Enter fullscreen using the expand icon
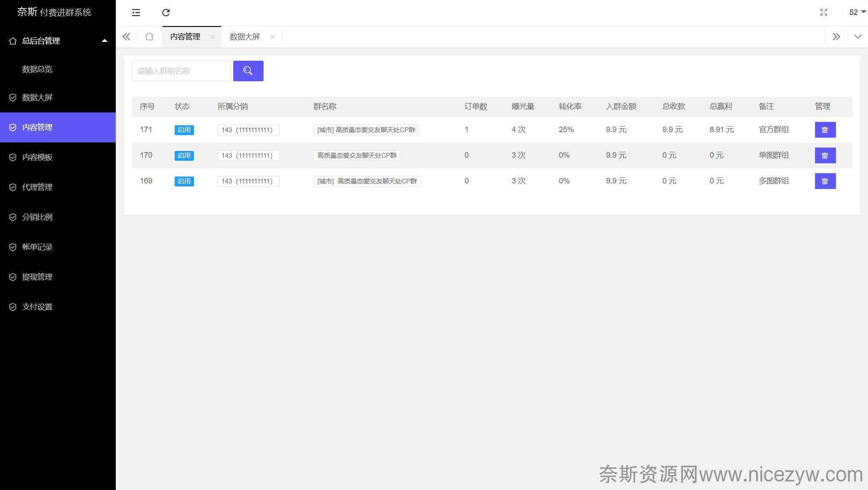Screen dimensions: 868x490 click(x=824, y=12)
